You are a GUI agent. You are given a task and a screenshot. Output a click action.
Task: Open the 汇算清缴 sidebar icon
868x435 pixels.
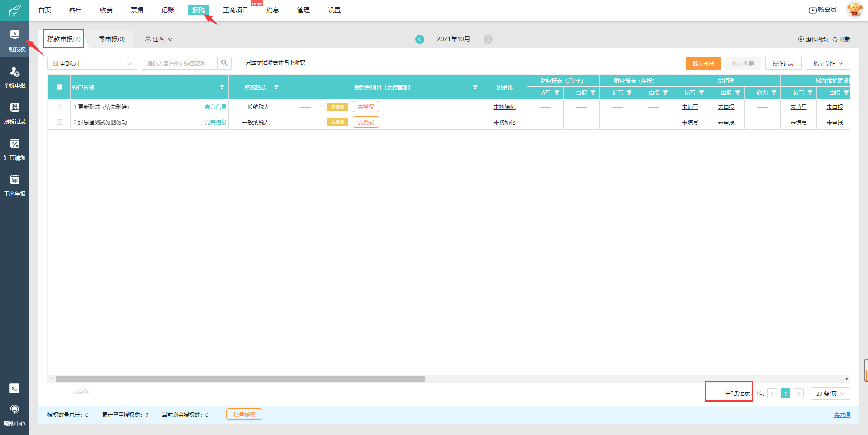pyautogui.click(x=14, y=144)
